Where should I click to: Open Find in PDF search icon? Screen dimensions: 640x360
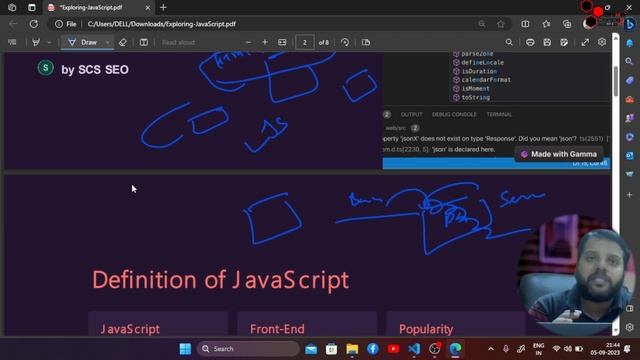(509, 42)
